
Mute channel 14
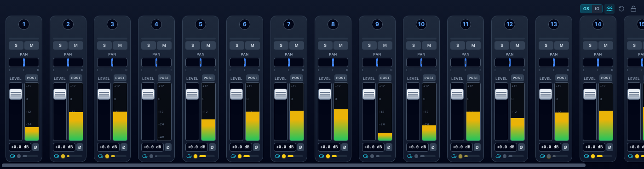(606, 45)
